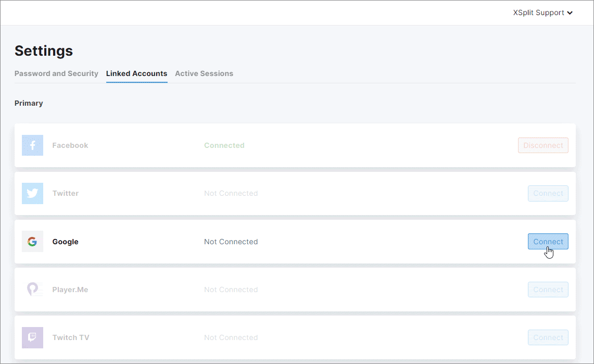Connect the Twitch TV account
Viewport: 594px width, 364px height.
pyautogui.click(x=548, y=337)
